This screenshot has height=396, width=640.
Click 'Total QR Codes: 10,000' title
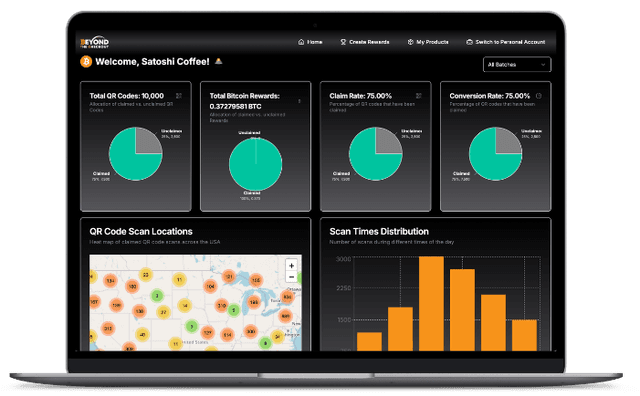click(x=127, y=96)
